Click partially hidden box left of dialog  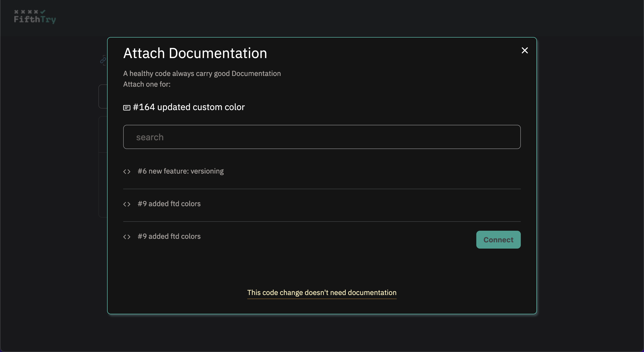click(103, 96)
